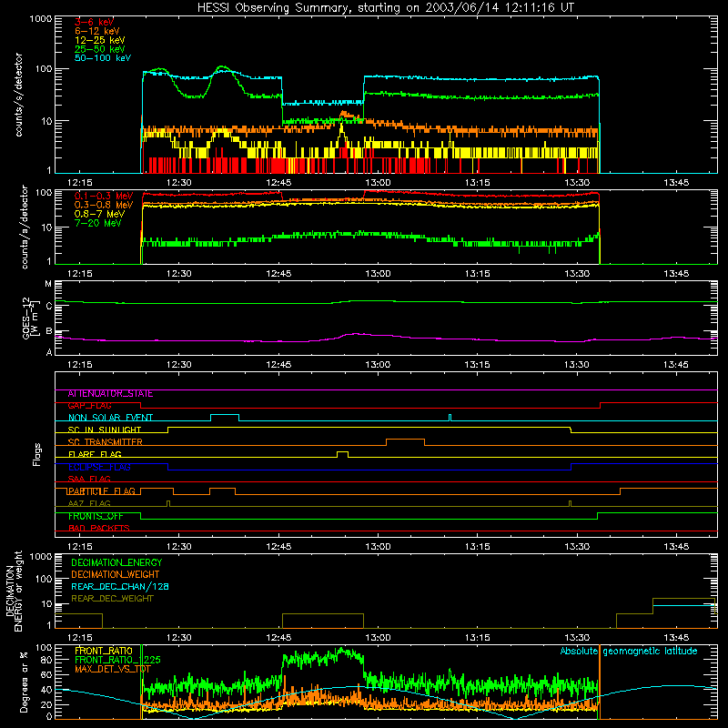Select the SC_IN_SUNLIGHT flag label
The height and width of the screenshot is (728, 728).
tap(105, 430)
